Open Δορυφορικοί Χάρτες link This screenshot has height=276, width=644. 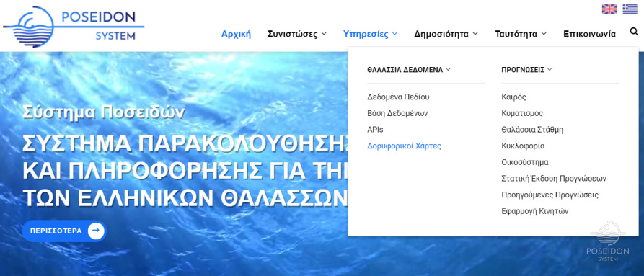[404, 146]
